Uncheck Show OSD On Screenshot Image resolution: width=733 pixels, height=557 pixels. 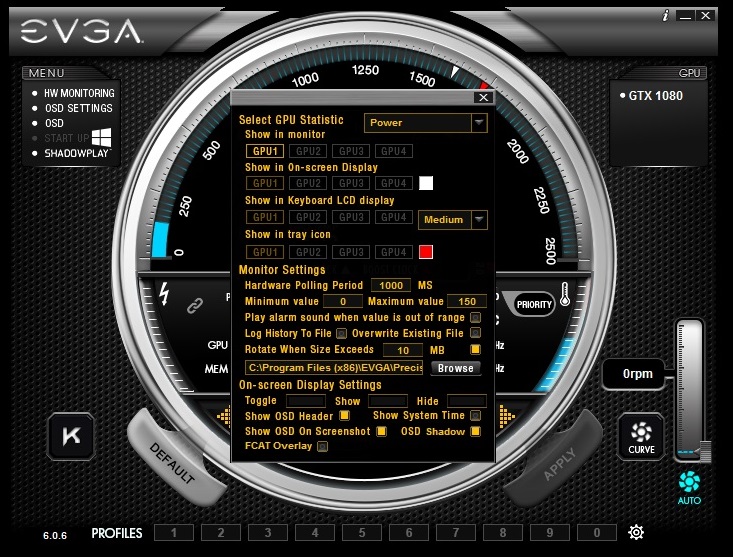(x=381, y=431)
